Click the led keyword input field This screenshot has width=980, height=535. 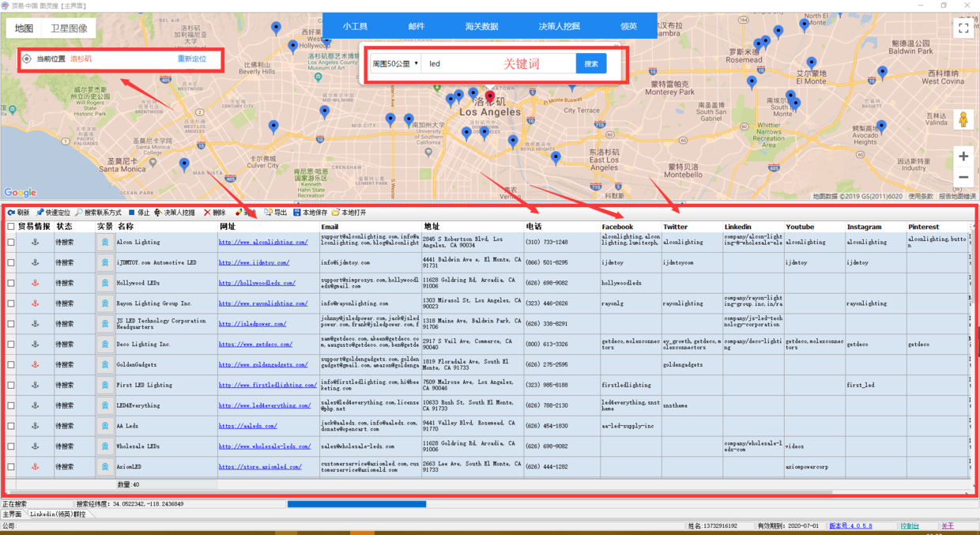[x=498, y=64]
